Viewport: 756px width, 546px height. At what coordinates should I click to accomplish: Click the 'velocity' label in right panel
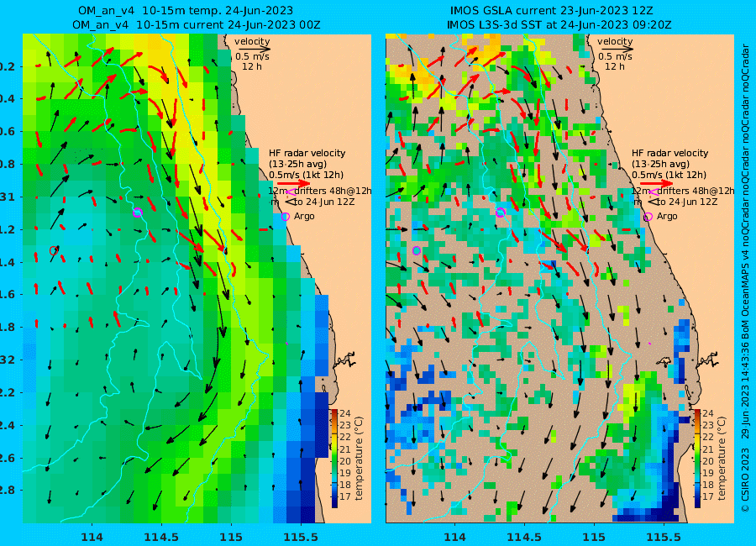pyautogui.click(x=615, y=41)
